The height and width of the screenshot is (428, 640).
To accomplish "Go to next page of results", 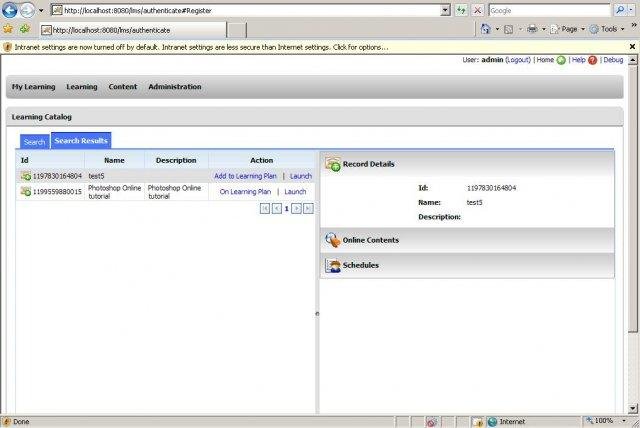I will coord(297,208).
